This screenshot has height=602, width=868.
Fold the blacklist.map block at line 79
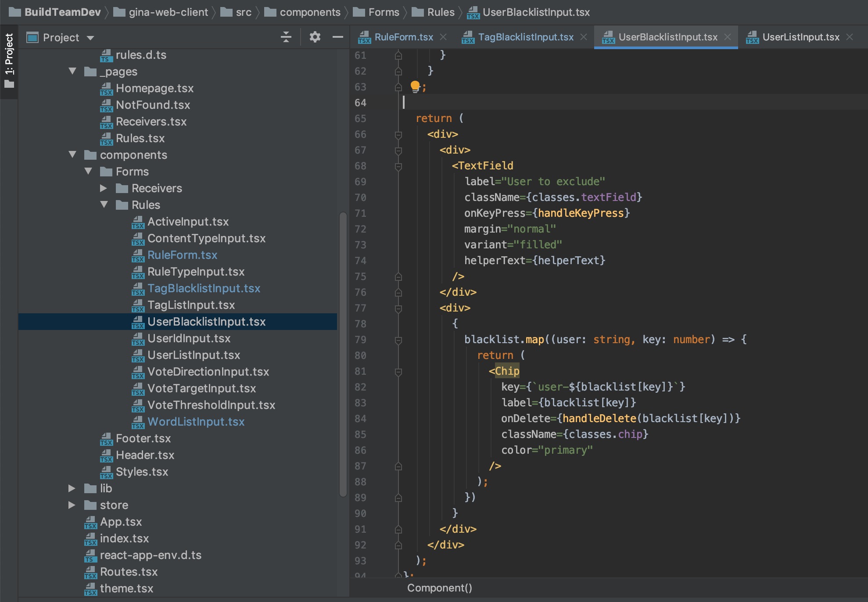pos(398,340)
